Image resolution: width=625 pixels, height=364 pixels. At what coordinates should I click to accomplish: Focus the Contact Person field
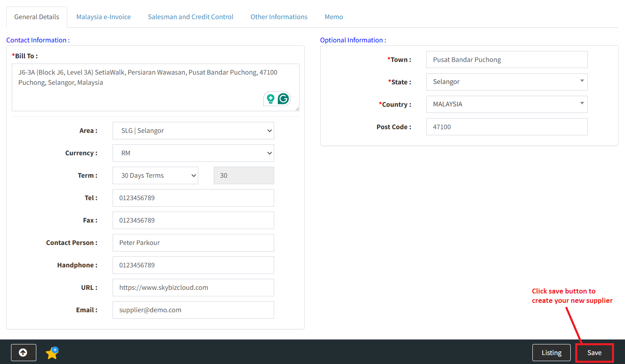tap(193, 243)
